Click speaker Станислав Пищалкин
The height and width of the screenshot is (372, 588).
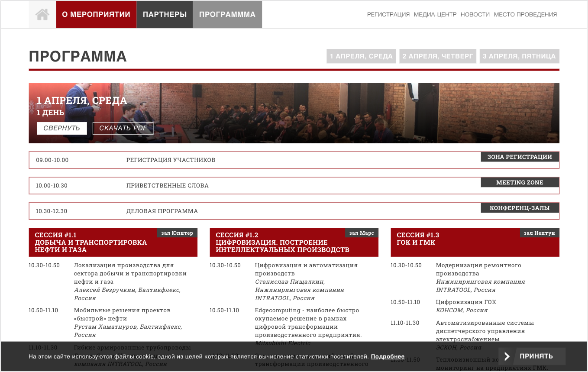[290, 281]
